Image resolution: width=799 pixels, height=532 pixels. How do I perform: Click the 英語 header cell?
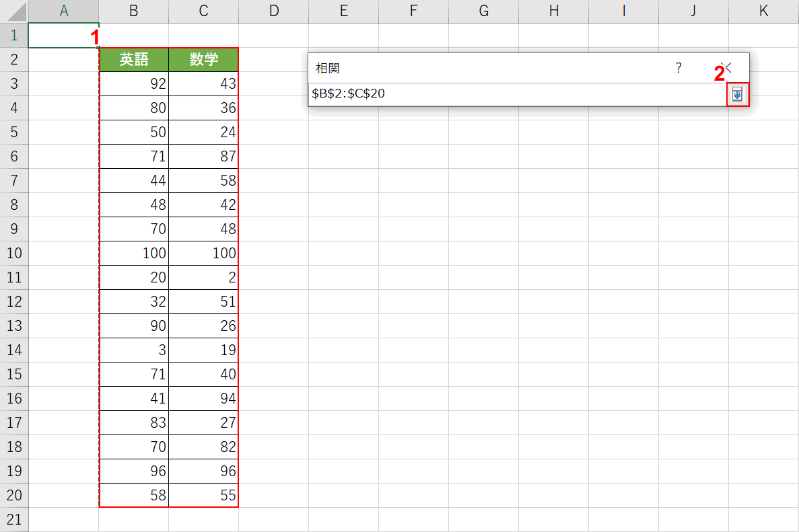(x=133, y=60)
